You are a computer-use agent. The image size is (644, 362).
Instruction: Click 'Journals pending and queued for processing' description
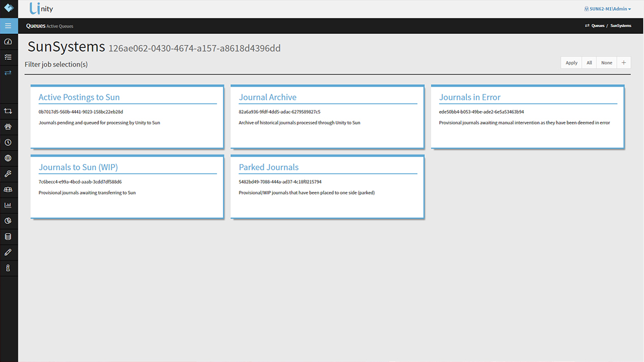pos(100,123)
